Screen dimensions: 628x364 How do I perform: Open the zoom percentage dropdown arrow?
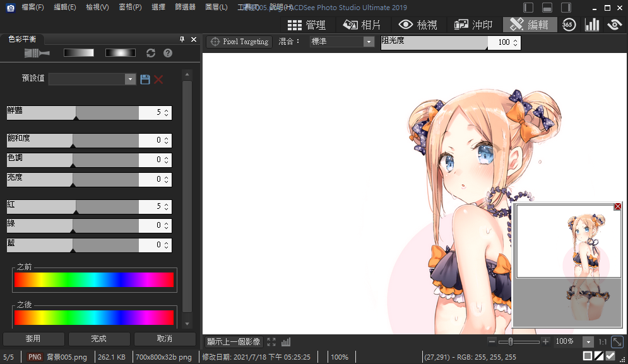pos(588,341)
